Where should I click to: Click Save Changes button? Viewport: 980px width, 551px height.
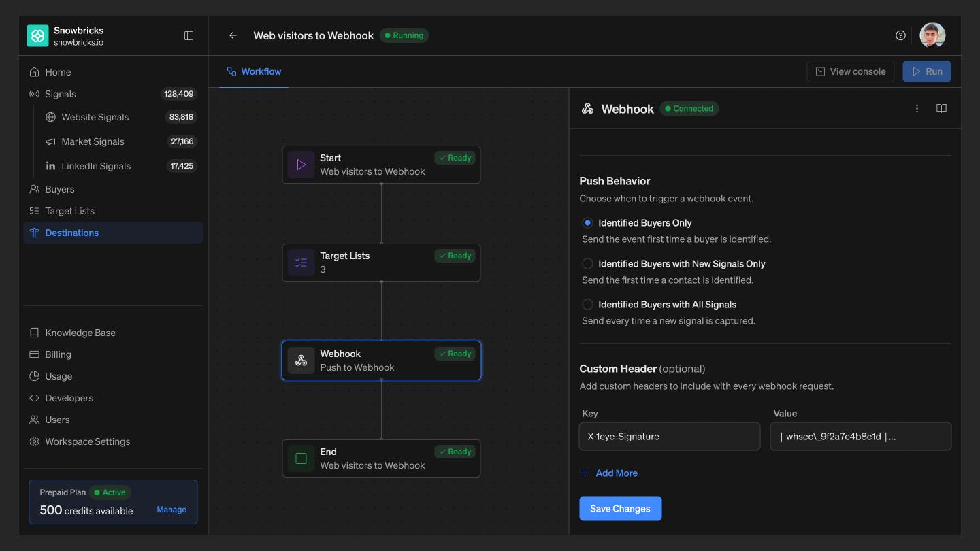(x=621, y=509)
